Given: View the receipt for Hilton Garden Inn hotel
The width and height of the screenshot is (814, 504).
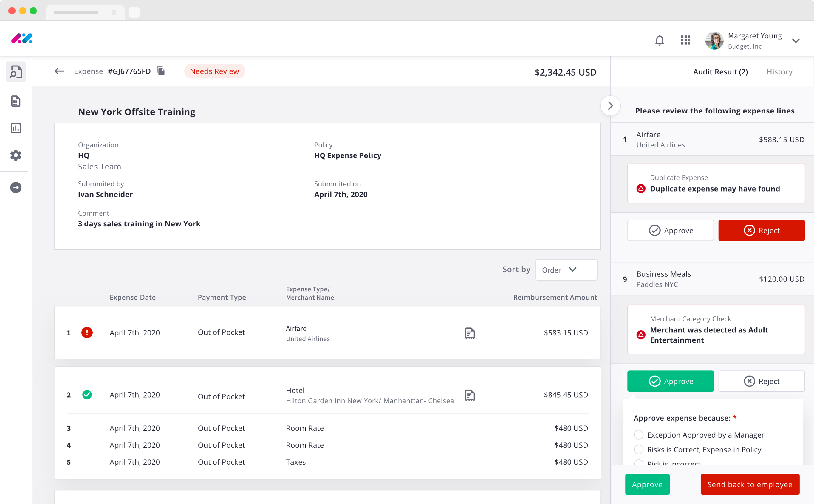Looking at the screenshot, I should (470, 395).
